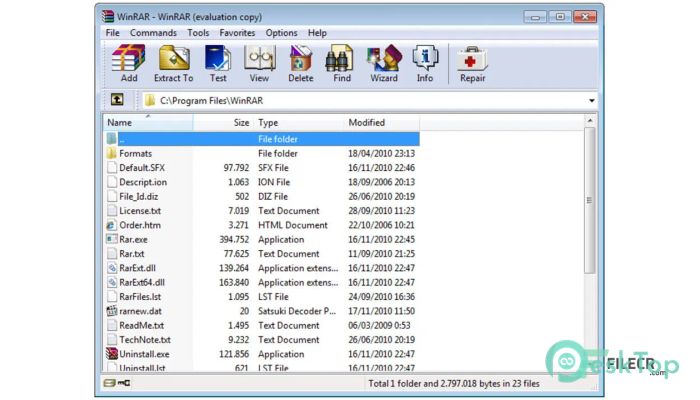Screen dimensions: 700x400
Task: Open the Favorites menu
Action: point(237,33)
